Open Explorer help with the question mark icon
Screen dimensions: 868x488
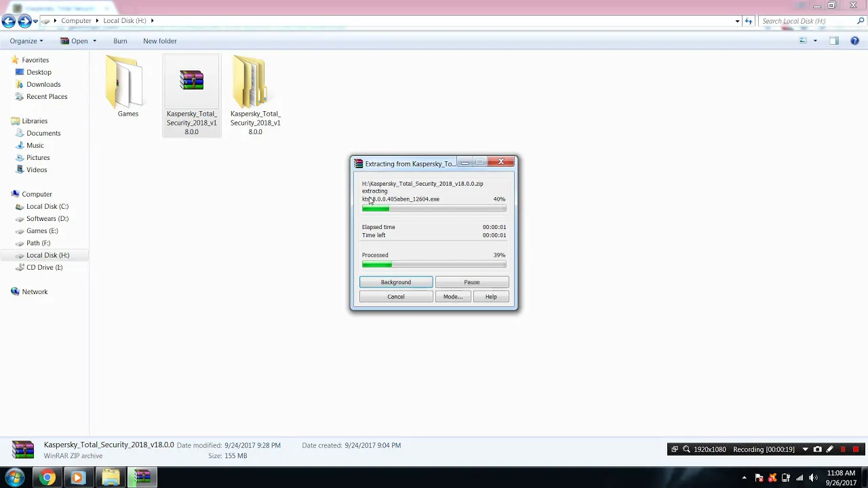pyautogui.click(x=854, y=41)
